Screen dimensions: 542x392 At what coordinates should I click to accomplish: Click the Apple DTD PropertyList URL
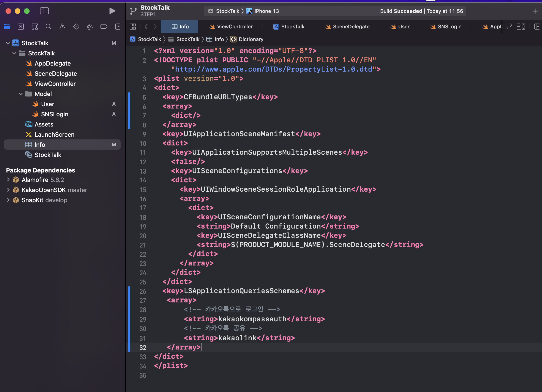point(273,69)
